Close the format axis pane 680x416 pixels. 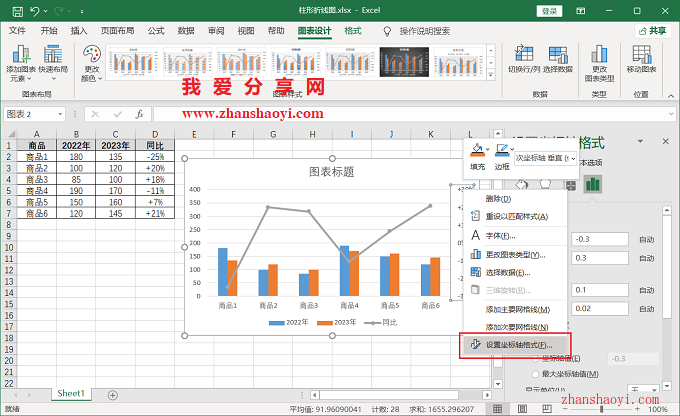(x=666, y=141)
